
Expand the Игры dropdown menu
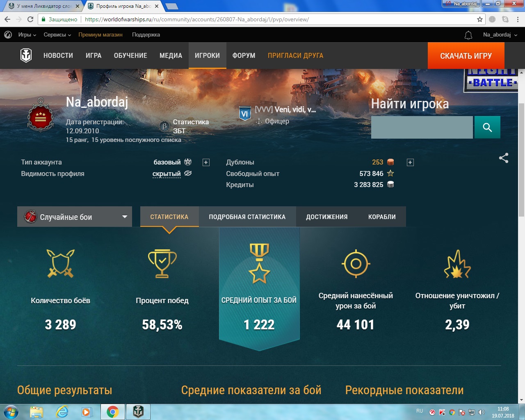(x=27, y=35)
